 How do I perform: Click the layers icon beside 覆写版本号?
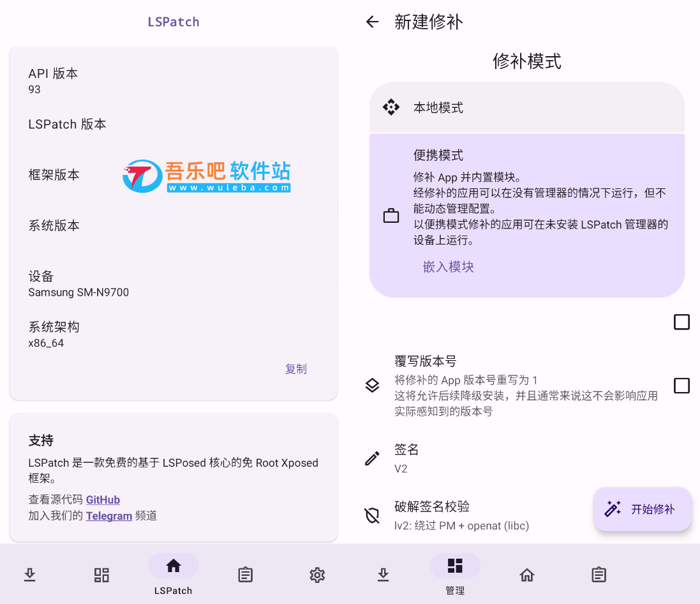(x=372, y=385)
